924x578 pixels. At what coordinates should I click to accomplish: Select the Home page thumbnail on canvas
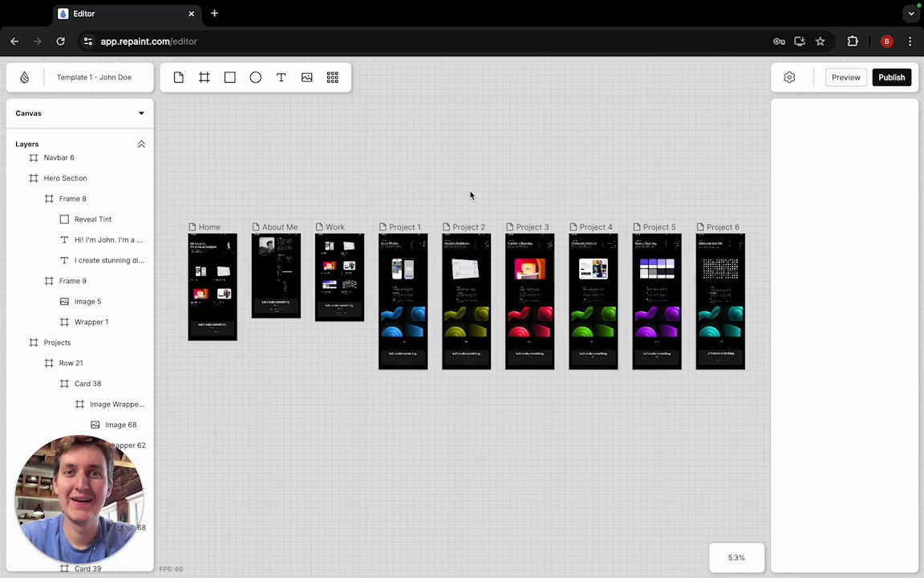[x=212, y=287]
